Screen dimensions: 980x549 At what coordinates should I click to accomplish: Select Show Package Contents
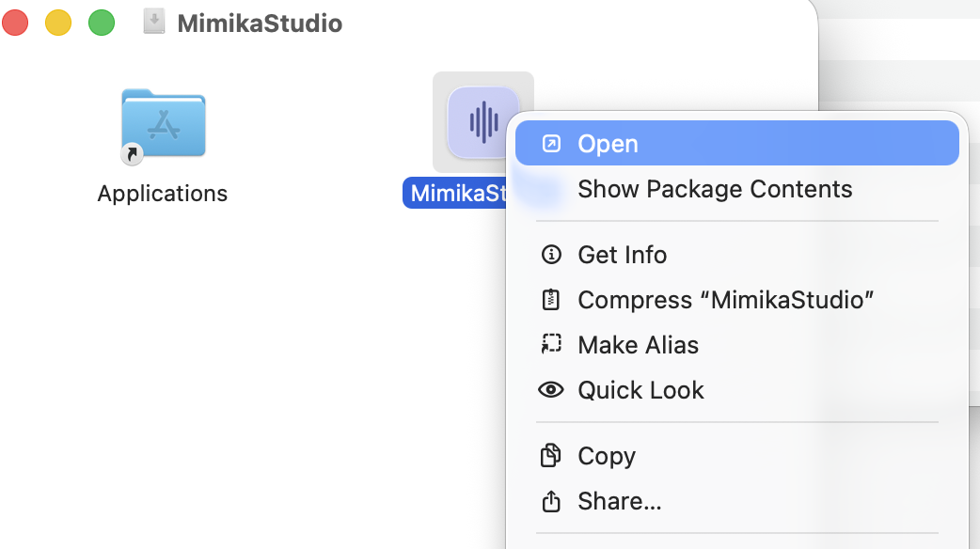715,189
